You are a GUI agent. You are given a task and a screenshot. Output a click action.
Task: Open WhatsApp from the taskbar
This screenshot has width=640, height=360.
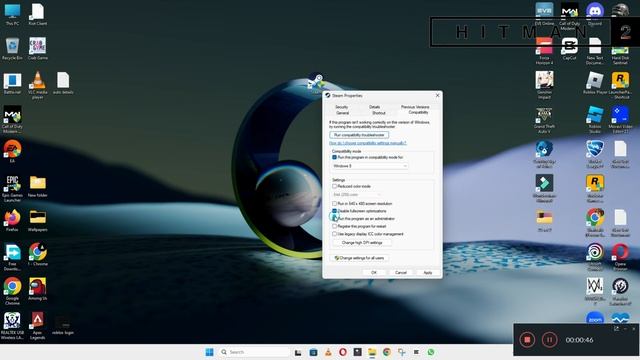click(431, 352)
